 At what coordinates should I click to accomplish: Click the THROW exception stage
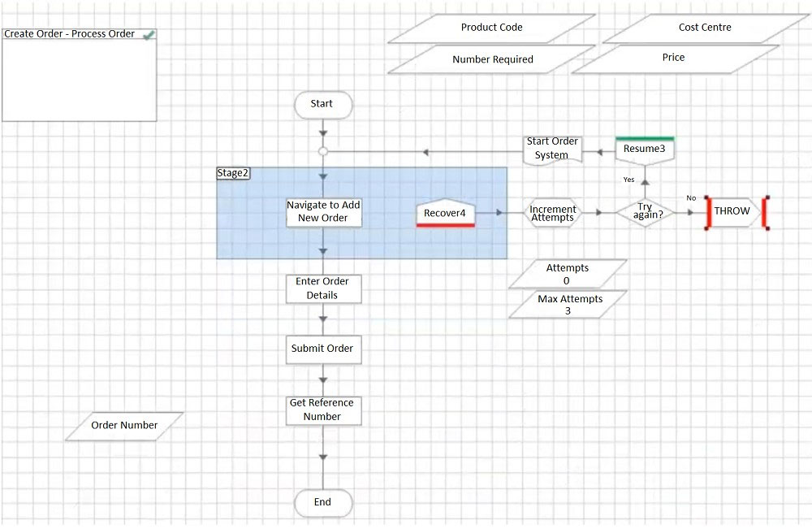pyautogui.click(x=733, y=212)
